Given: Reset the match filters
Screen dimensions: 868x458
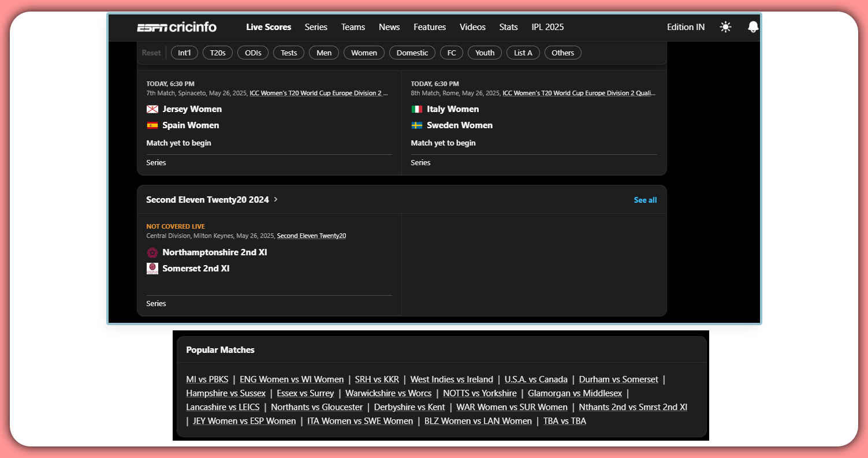Looking at the screenshot, I should [x=151, y=53].
